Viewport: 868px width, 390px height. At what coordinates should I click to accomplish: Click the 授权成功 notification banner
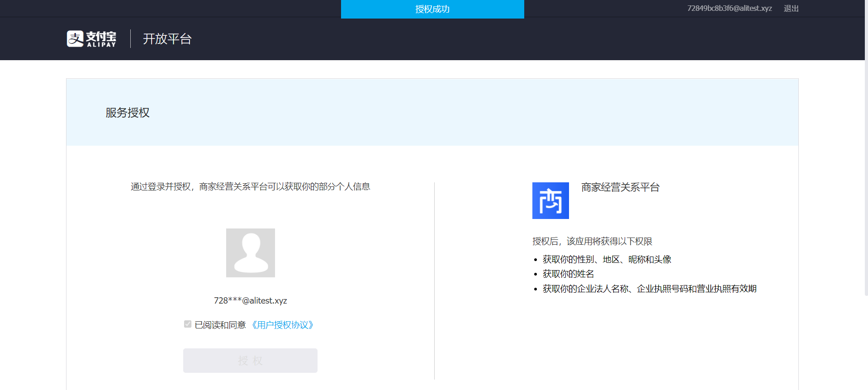pos(432,9)
